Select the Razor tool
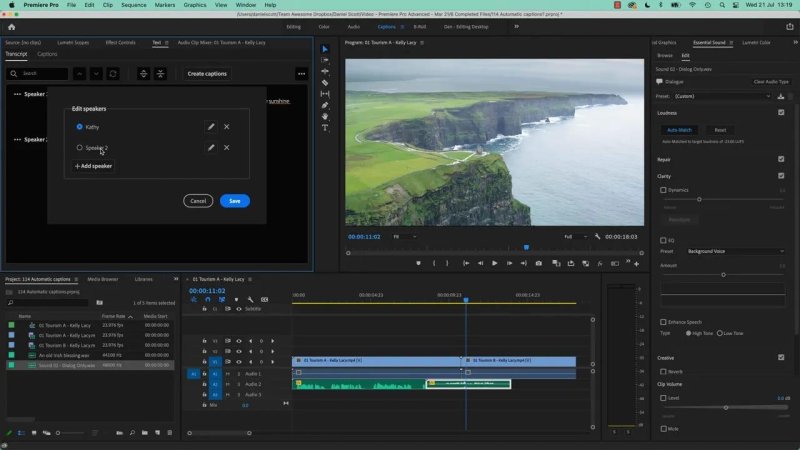The image size is (800, 450). point(325,83)
